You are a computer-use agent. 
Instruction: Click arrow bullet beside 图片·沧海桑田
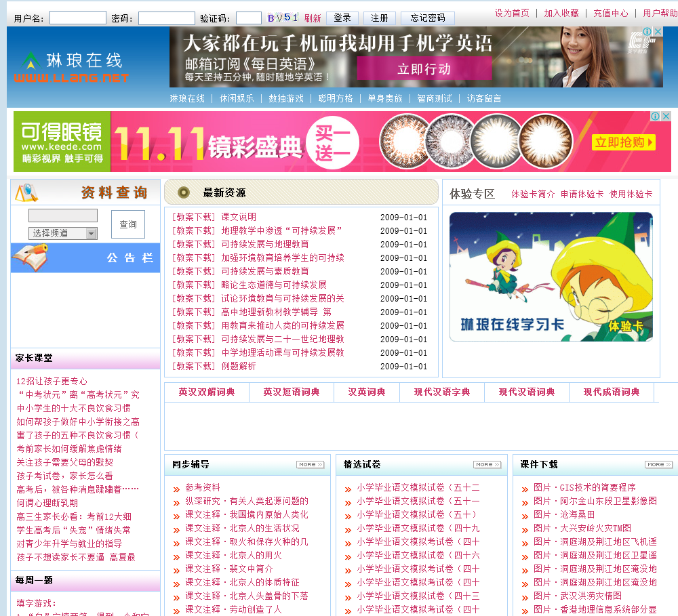point(525,516)
